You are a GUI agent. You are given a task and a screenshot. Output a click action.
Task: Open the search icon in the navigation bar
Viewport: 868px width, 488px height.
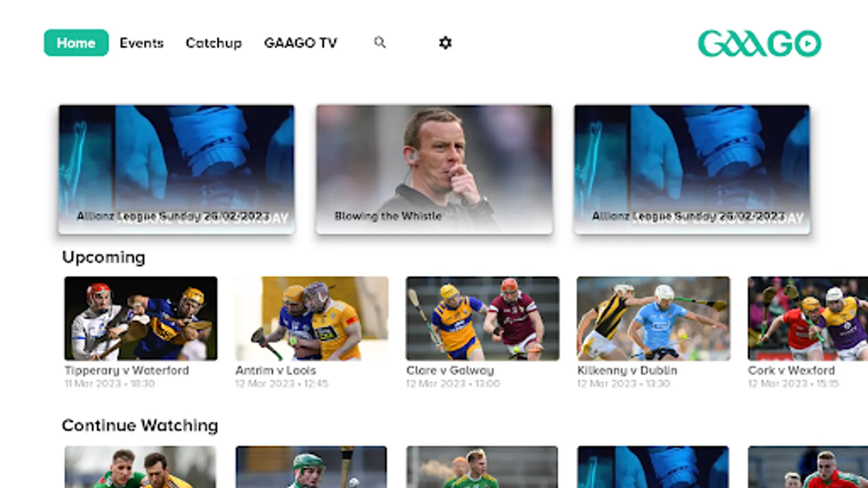point(380,42)
